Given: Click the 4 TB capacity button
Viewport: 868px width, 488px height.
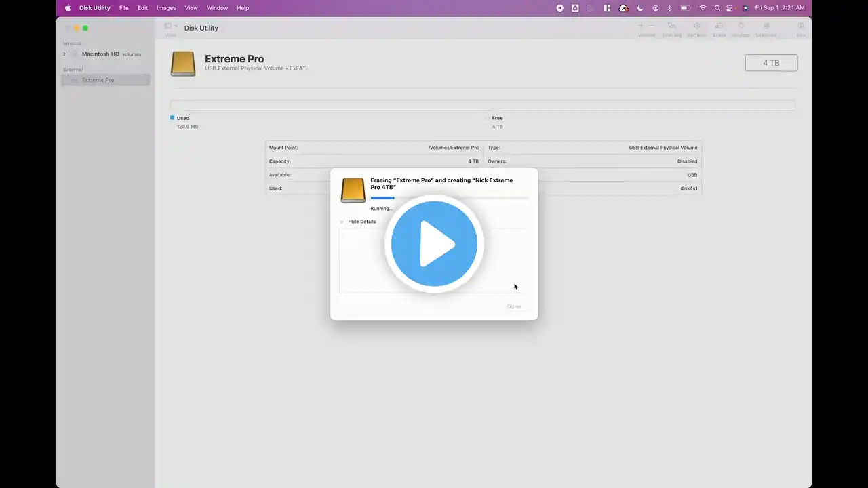Looking at the screenshot, I should (x=771, y=63).
